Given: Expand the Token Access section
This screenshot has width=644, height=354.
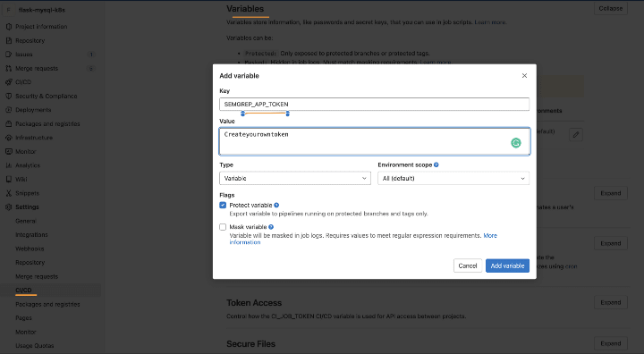Looking at the screenshot, I should pos(610,302).
